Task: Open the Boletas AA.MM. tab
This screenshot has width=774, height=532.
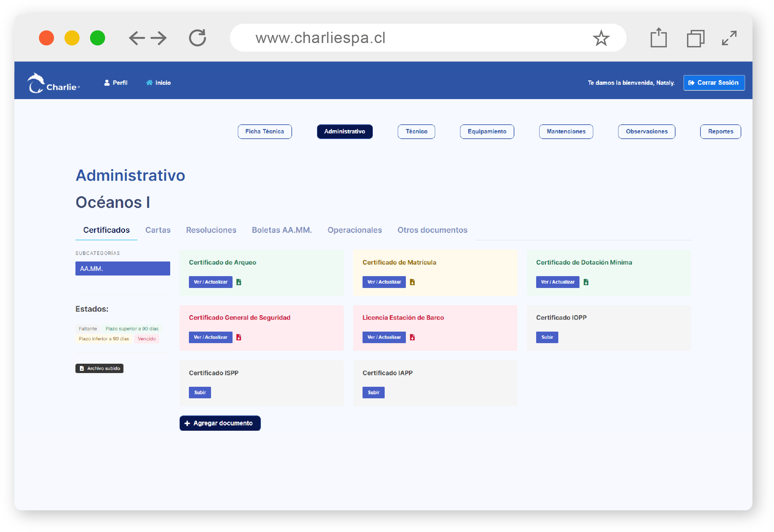Action: click(x=282, y=230)
